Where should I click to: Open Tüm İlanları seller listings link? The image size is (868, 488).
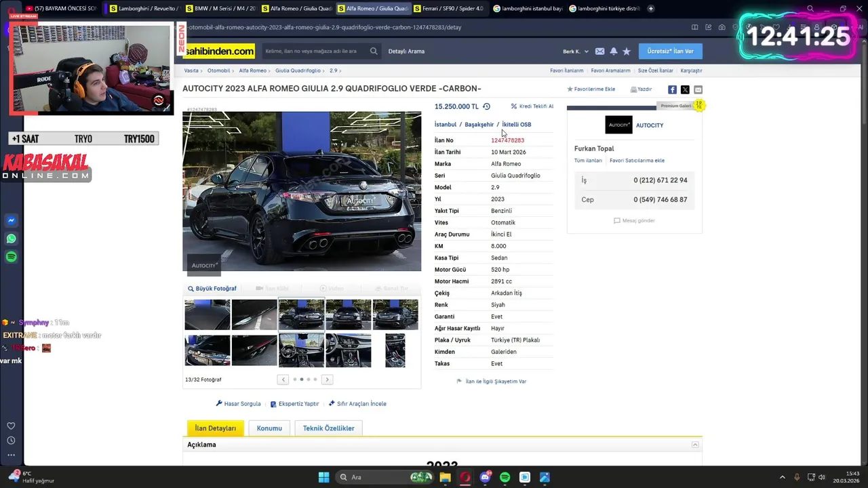(588, 161)
